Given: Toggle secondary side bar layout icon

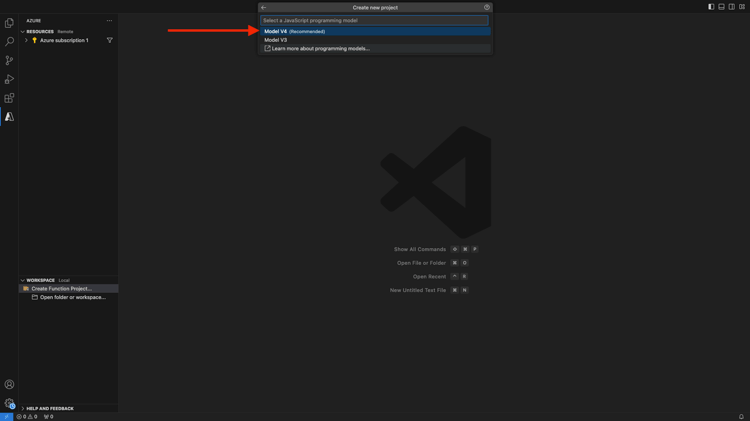Looking at the screenshot, I should 732,7.
